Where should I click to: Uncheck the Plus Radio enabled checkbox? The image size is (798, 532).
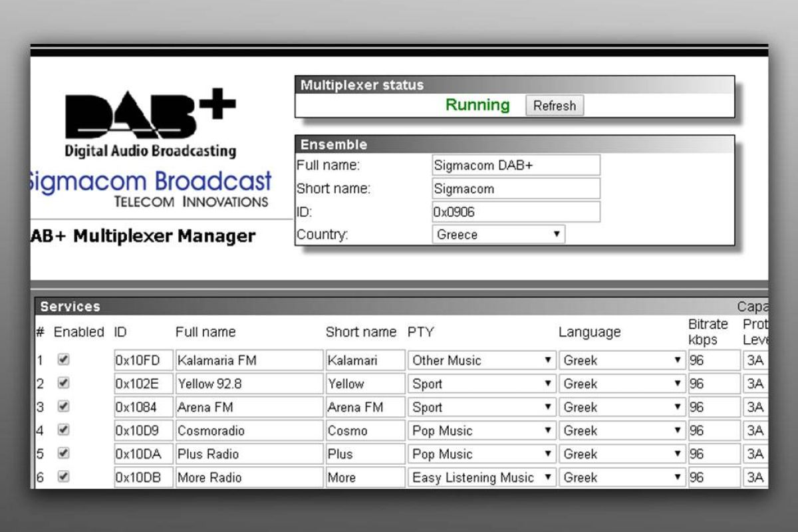[63, 454]
